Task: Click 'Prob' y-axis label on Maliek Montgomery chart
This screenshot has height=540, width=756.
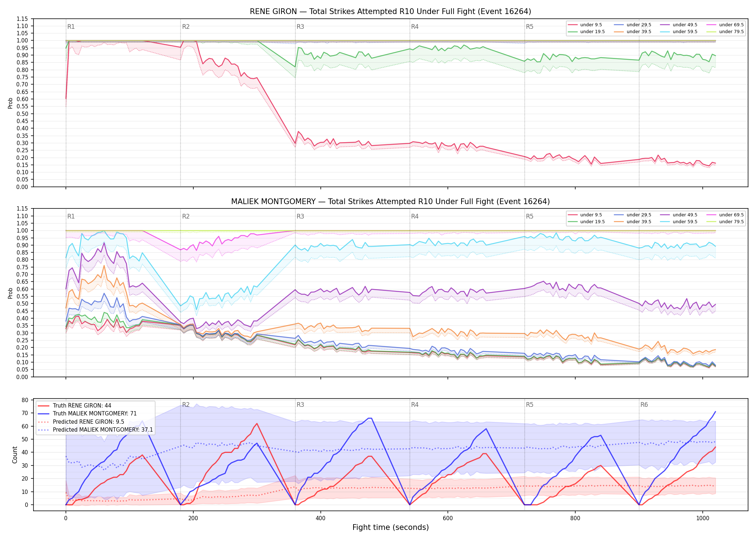Action: point(10,293)
